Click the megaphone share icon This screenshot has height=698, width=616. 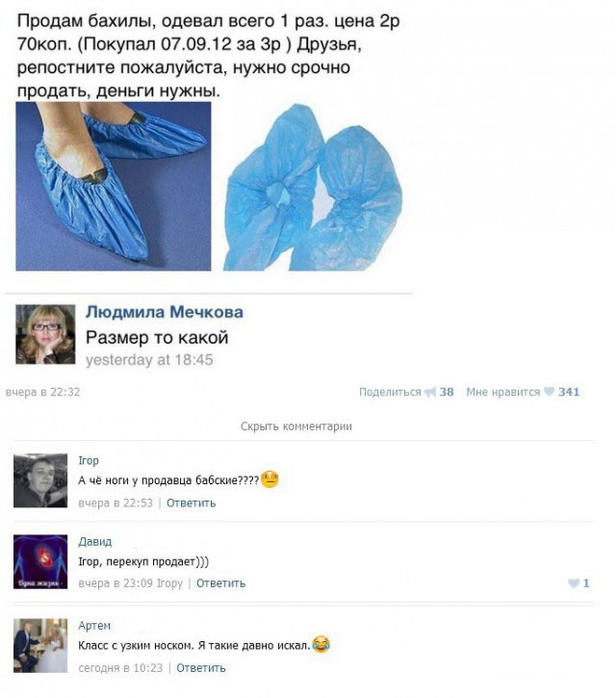pos(430,392)
